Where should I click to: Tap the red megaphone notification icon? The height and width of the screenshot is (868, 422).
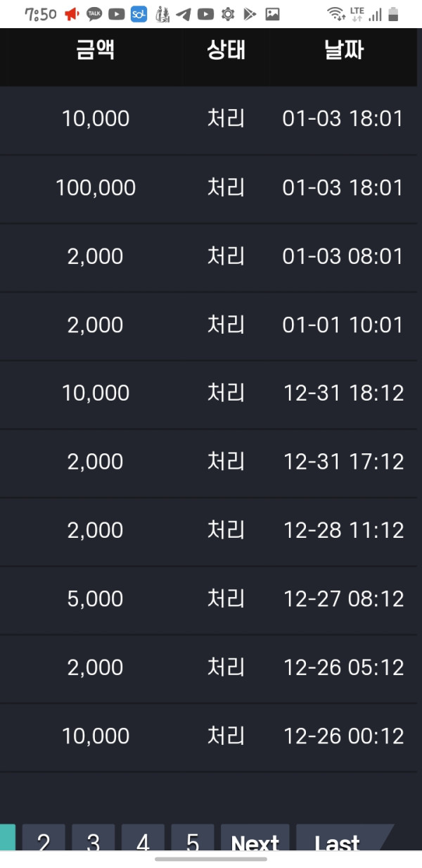tap(72, 14)
